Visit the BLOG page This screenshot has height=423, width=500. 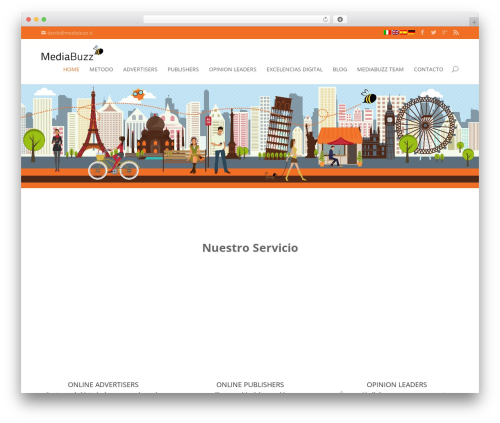coord(340,69)
